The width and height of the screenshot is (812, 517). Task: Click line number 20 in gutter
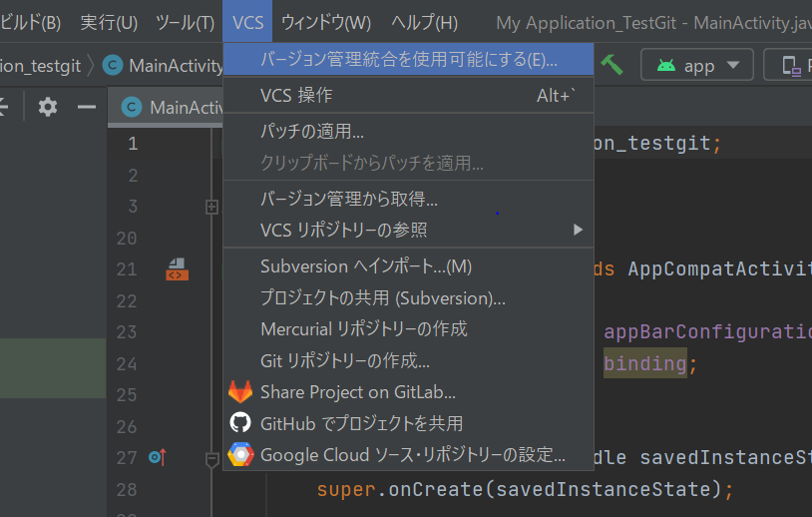(127, 239)
